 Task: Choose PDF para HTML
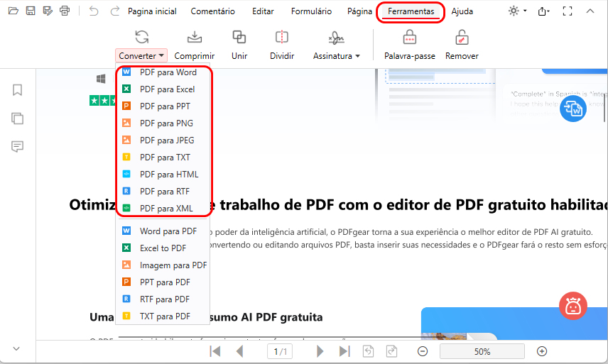point(163,175)
